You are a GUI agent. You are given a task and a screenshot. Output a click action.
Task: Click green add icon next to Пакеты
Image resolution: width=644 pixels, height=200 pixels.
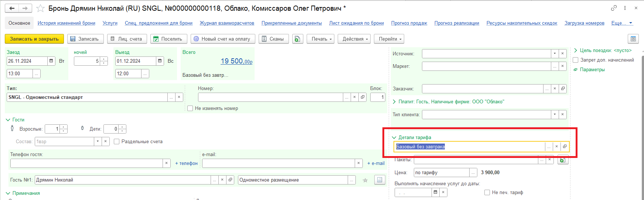[x=563, y=160]
